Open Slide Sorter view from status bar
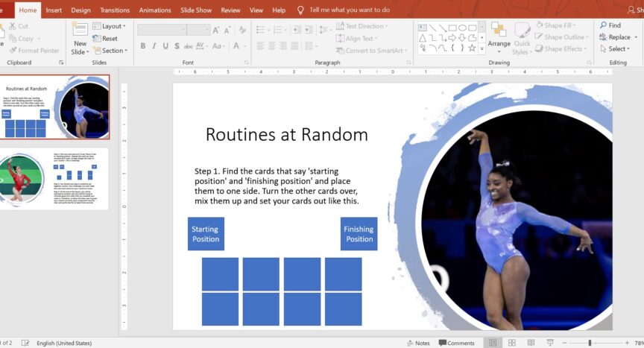 [x=511, y=343]
